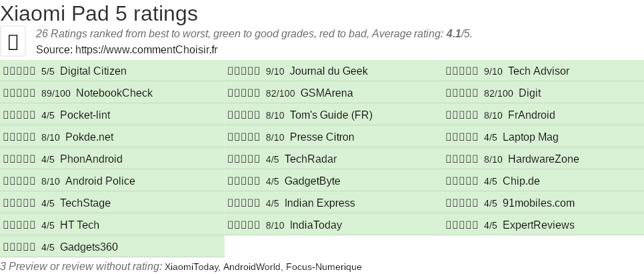Click the Xiaomi Pad 5 ratings heading

pos(99,13)
